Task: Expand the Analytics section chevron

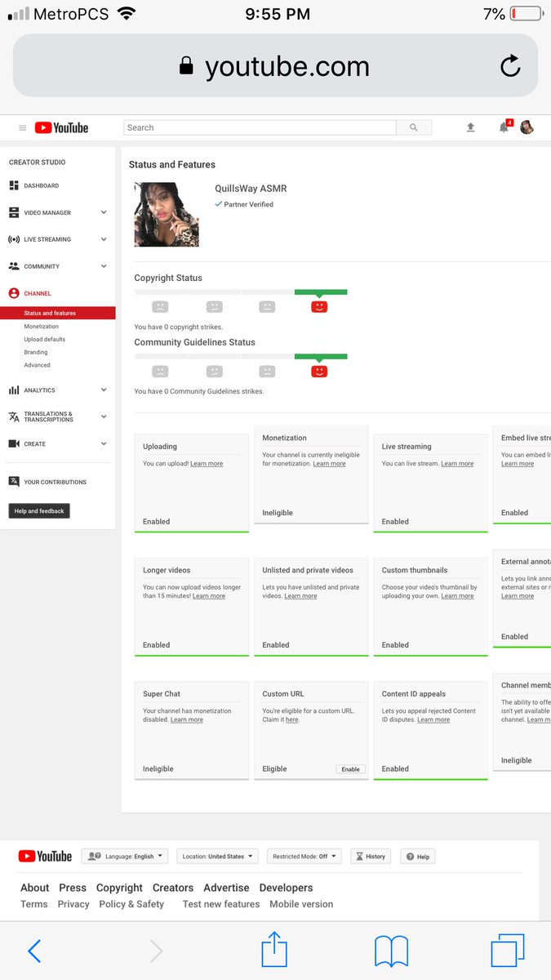Action: coord(104,390)
